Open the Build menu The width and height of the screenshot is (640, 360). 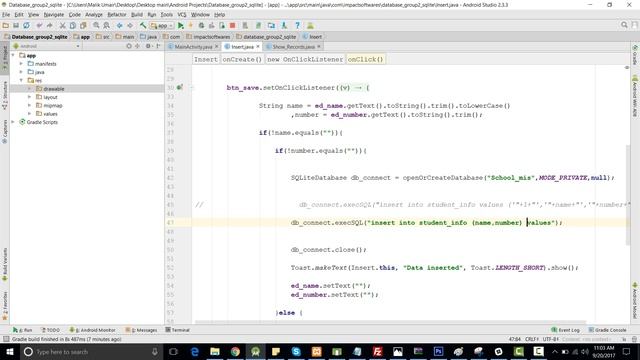click(137, 14)
